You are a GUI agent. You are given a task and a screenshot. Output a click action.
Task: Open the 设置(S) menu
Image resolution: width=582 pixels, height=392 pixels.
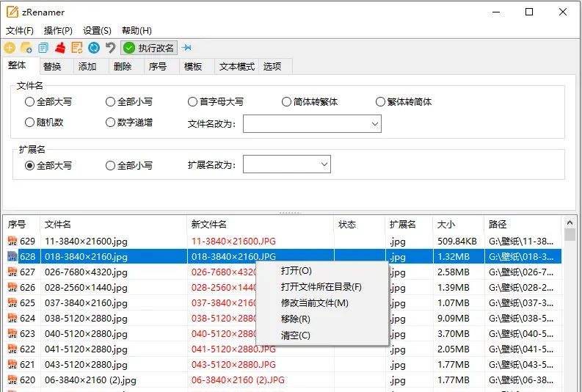tap(97, 30)
